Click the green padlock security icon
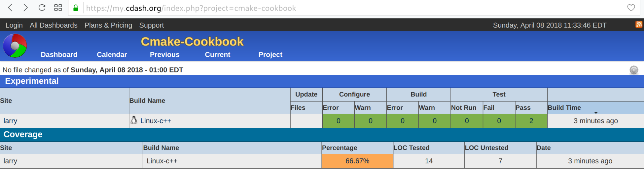The width and height of the screenshot is (644, 169). pos(76,8)
